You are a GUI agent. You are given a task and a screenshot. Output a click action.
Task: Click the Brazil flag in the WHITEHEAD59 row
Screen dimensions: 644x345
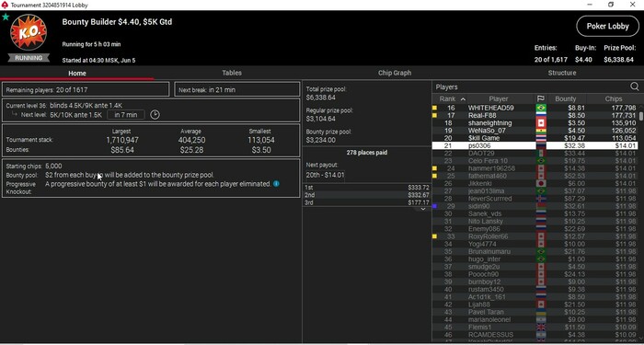[541, 108]
